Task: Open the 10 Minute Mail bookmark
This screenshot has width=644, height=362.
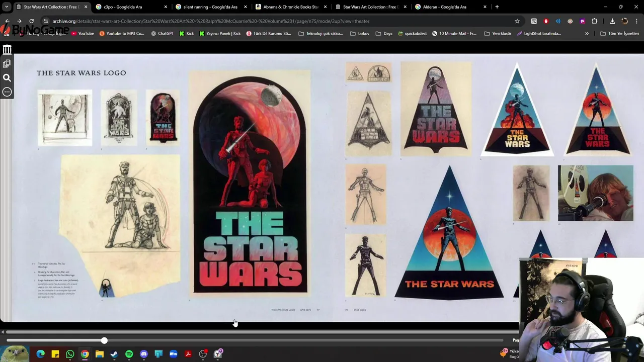Action: [x=454, y=34]
